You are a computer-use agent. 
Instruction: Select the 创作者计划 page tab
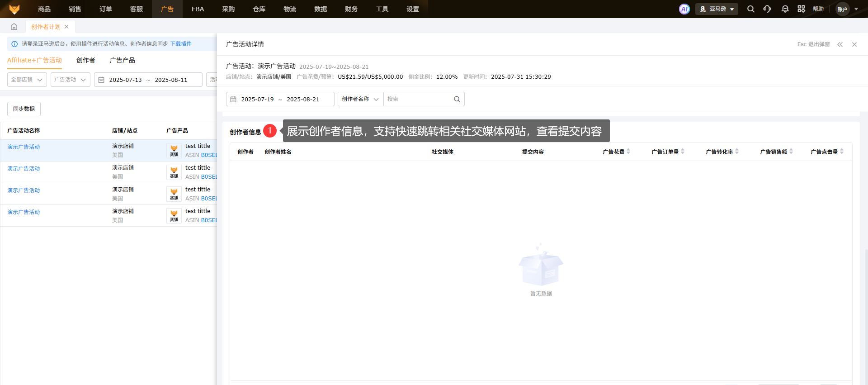pyautogui.click(x=46, y=27)
